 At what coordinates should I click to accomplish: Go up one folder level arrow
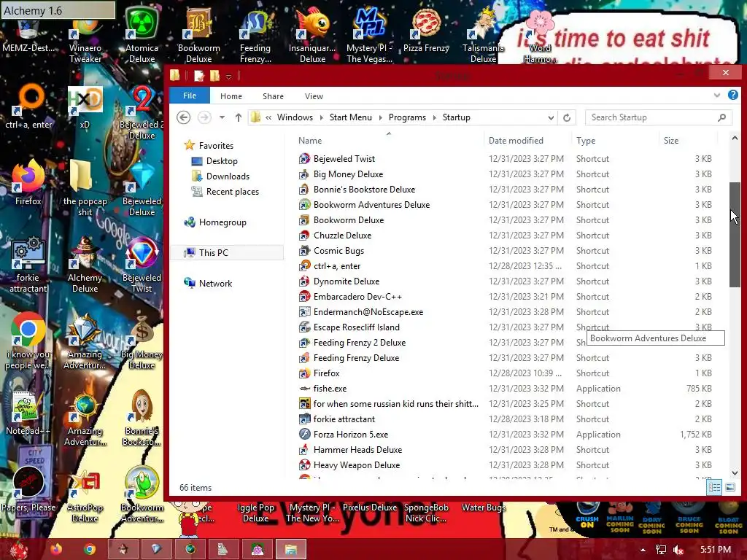239,117
